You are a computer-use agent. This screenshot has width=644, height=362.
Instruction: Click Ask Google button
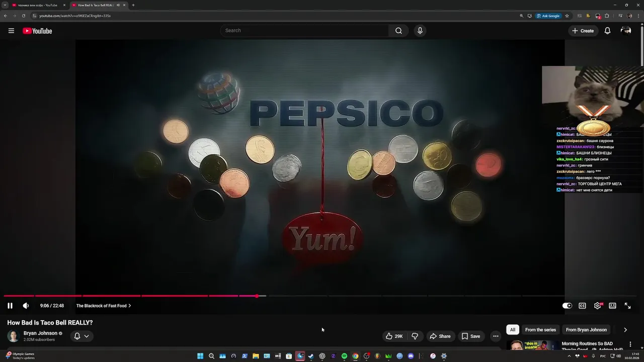point(548,16)
